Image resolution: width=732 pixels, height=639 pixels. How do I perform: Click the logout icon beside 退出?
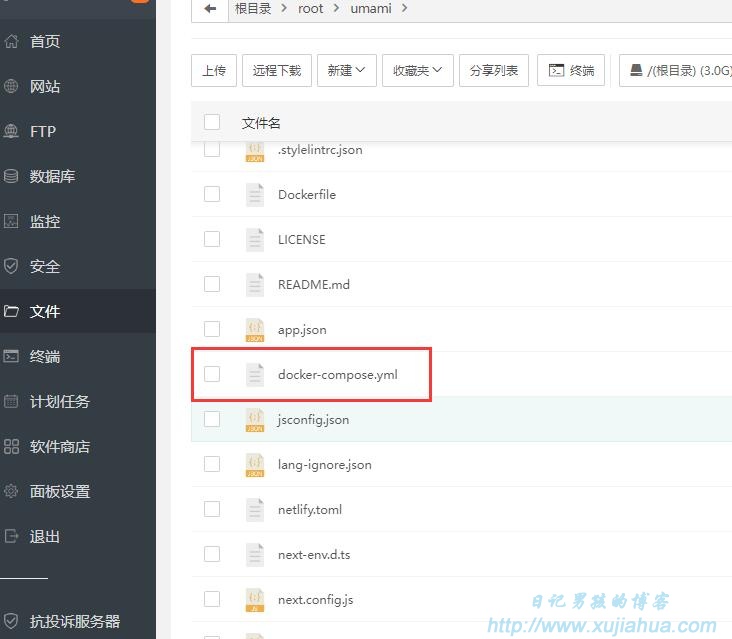pyautogui.click(x=11, y=536)
